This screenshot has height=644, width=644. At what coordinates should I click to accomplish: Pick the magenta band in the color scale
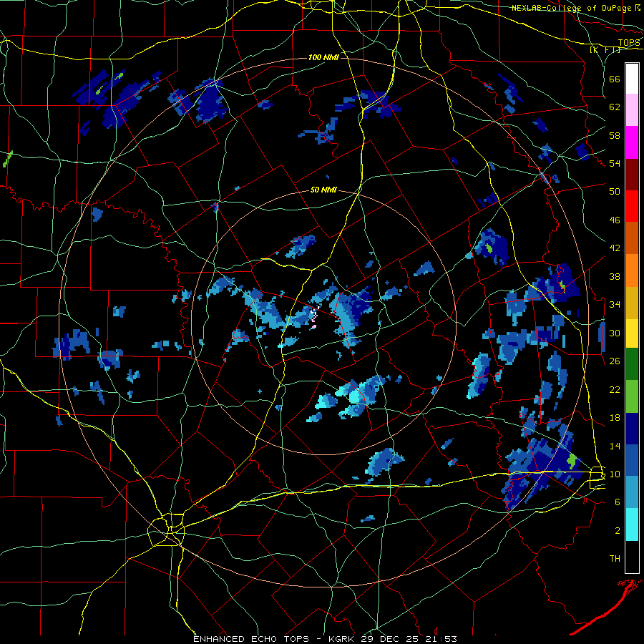coord(632,142)
